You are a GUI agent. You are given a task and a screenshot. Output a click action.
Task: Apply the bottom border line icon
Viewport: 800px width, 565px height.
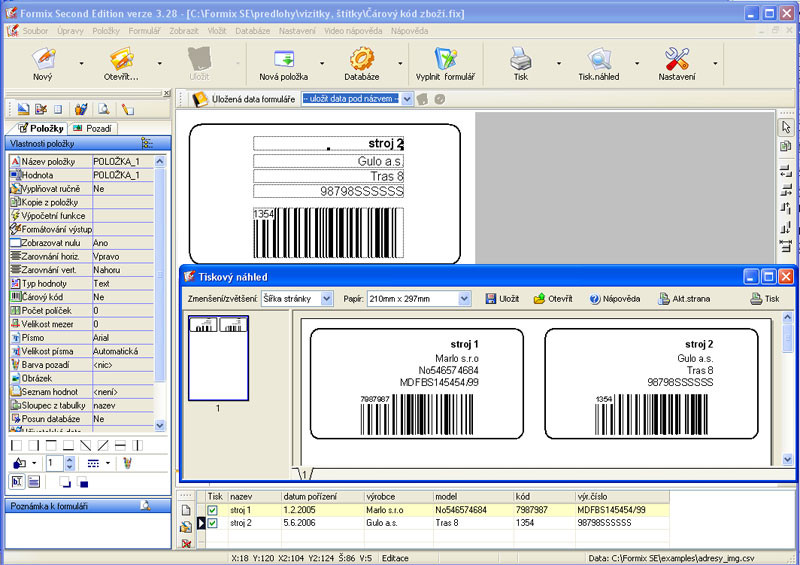coord(68,446)
